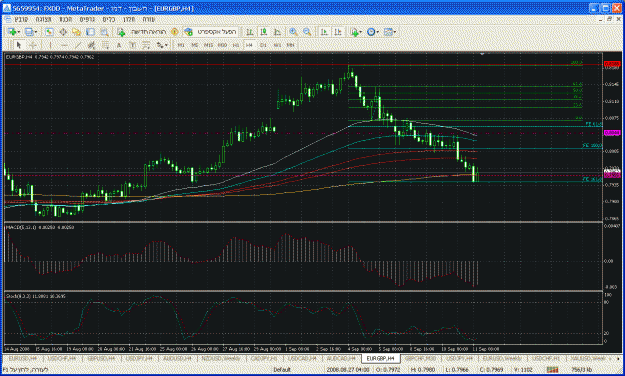Open the profiles toolbar icon
Screen dimensions: 625x376
(29, 32)
